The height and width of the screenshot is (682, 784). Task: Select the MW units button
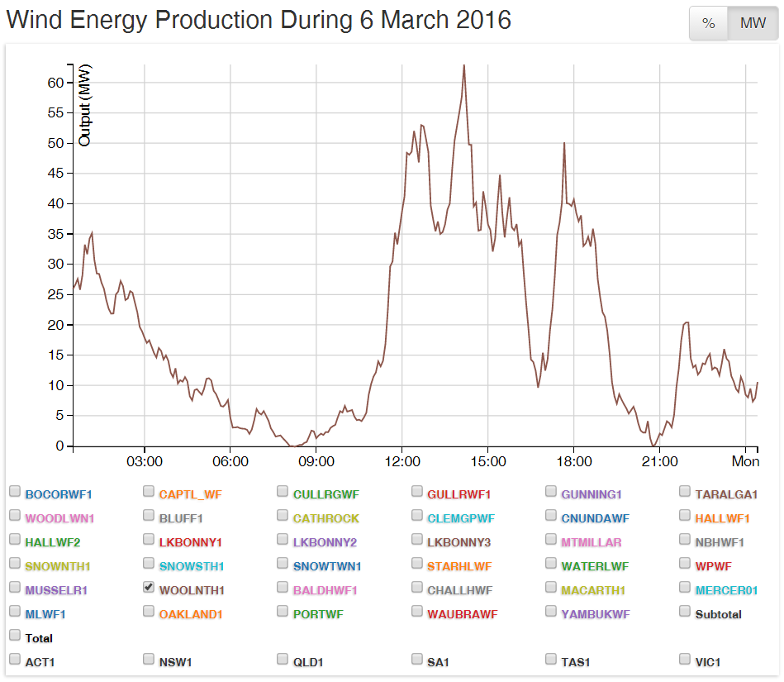pos(753,24)
